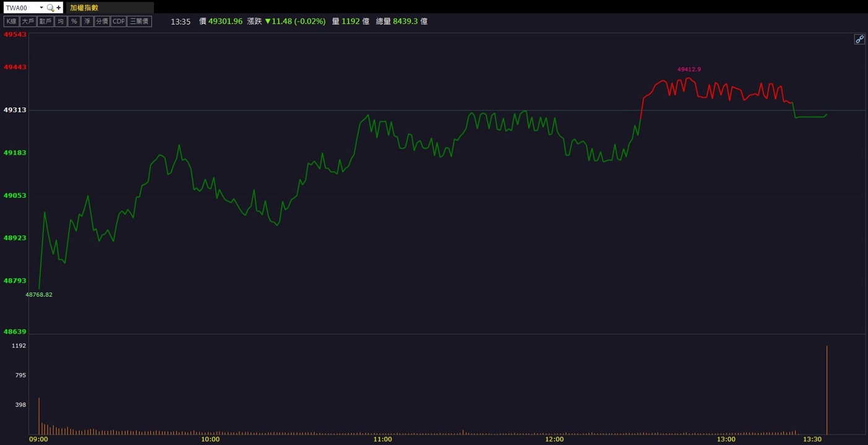Click the 三關價 button

[139, 21]
